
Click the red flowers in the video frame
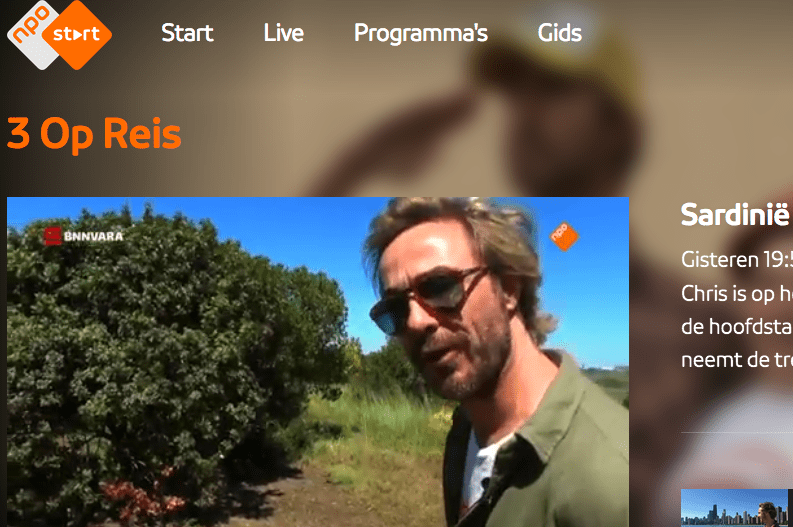pyautogui.click(x=144, y=498)
